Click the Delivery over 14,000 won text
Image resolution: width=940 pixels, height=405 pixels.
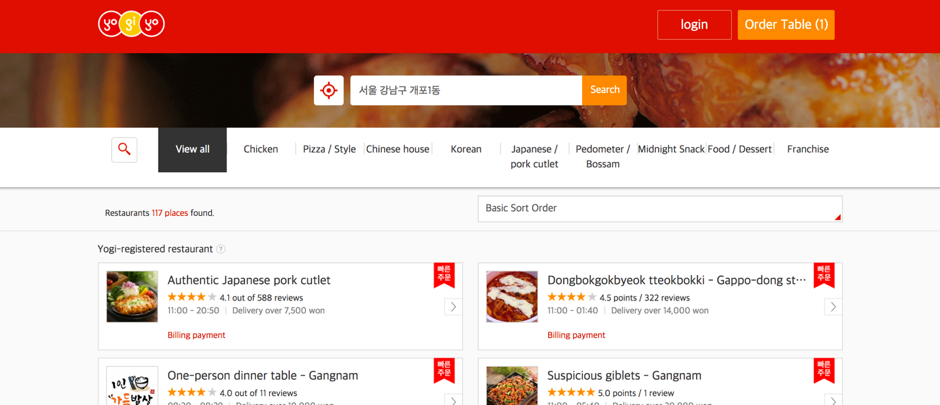659,310
